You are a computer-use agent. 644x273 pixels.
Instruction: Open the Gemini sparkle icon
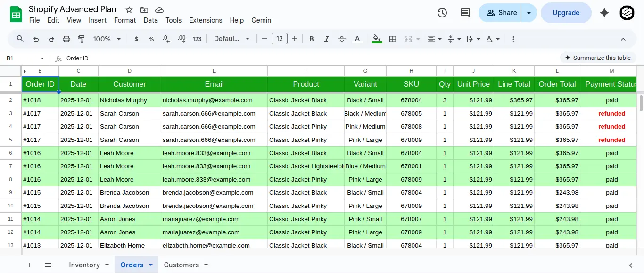604,13
